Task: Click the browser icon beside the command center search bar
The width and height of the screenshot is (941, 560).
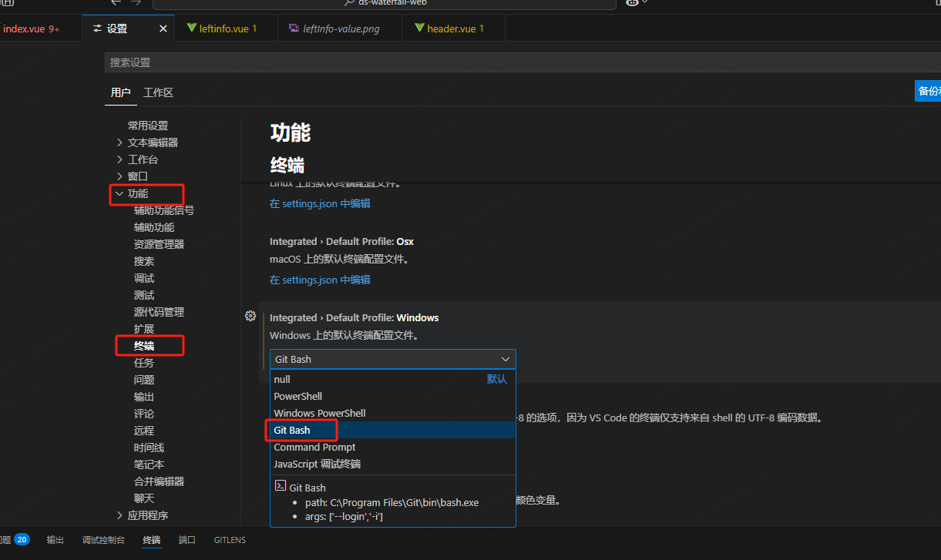Action: 630,3
